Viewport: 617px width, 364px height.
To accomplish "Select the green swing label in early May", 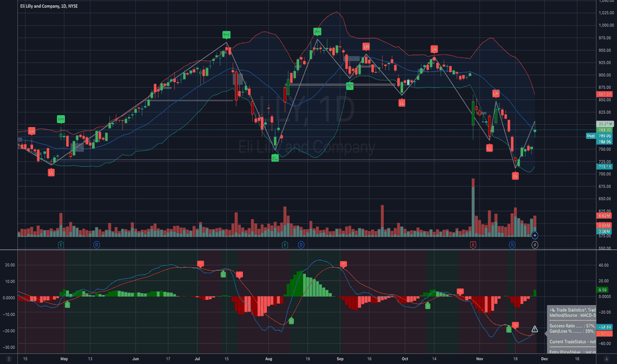I will pyautogui.click(x=61, y=119).
